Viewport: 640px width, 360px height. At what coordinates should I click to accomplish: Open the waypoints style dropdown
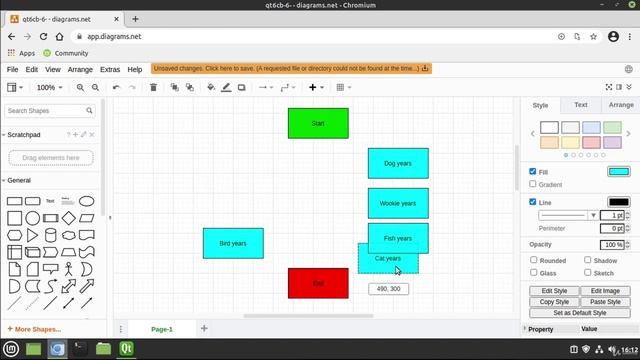[288, 87]
